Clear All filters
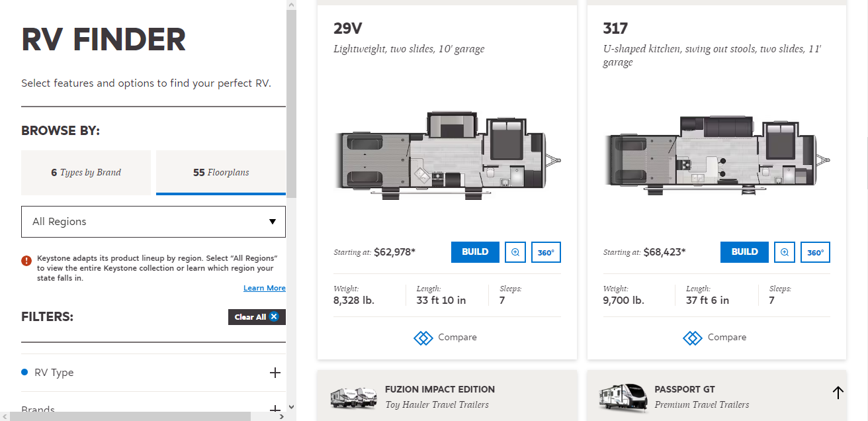Viewport: 868px width, 421px height. click(x=257, y=317)
